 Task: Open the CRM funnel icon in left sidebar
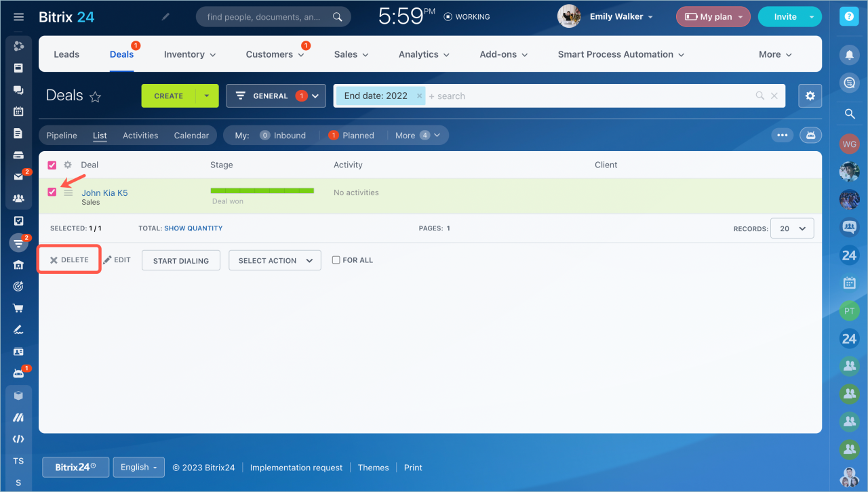[18, 243]
